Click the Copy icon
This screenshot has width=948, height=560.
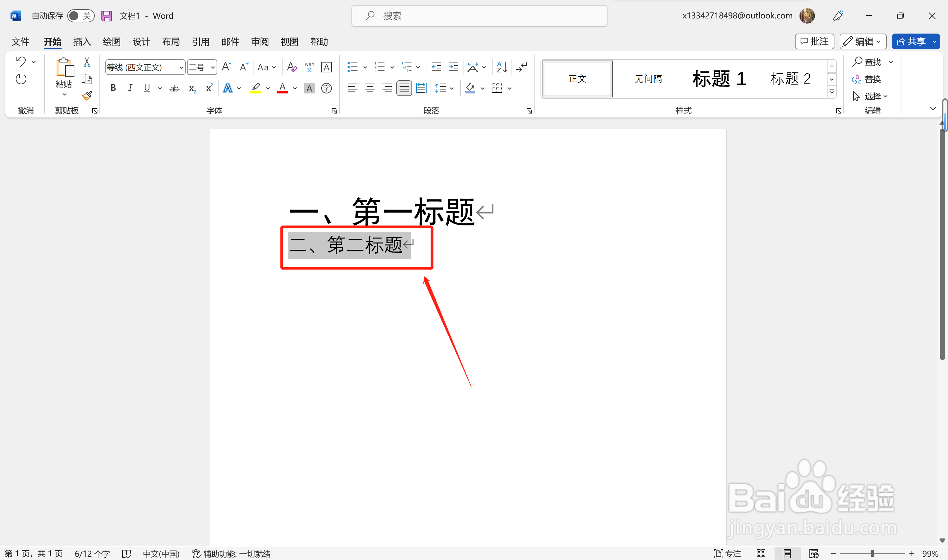87,79
